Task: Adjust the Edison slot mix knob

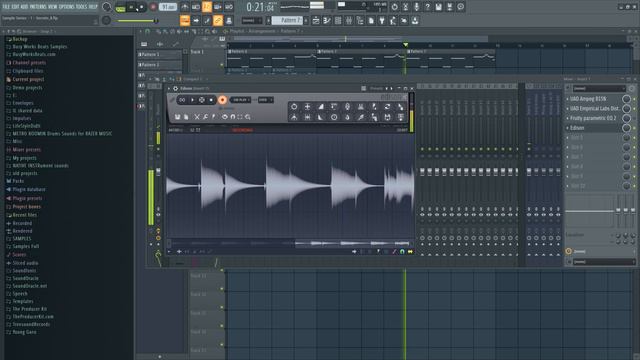Action: point(626,128)
